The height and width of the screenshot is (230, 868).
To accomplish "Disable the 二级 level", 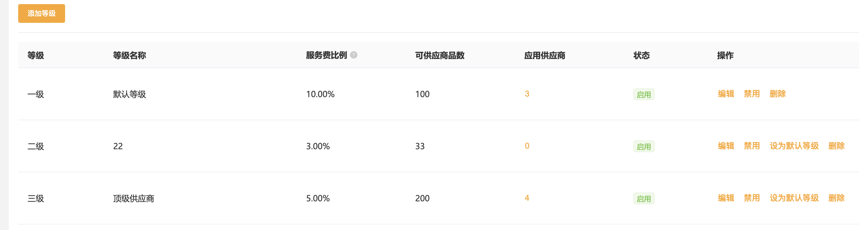I will tap(751, 146).
